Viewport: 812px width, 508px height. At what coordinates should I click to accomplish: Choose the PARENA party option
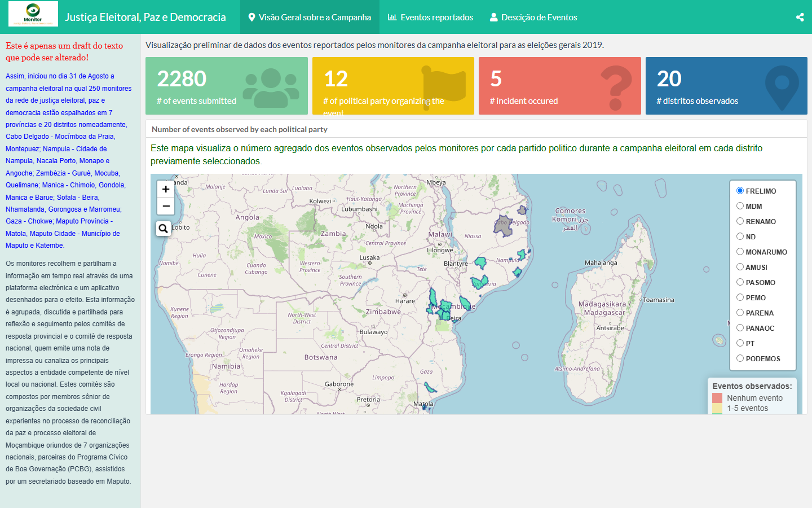[740, 313]
